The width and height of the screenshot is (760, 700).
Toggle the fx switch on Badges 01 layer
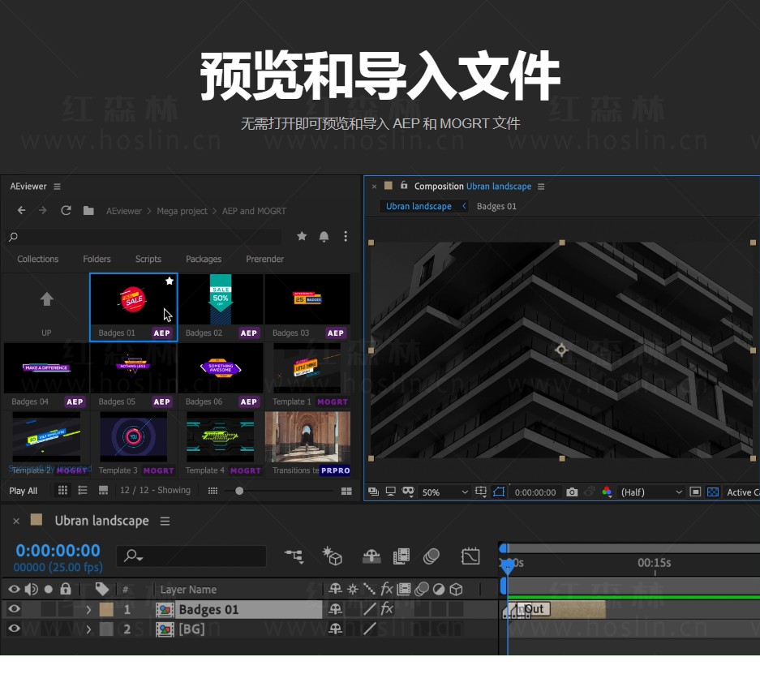387,609
